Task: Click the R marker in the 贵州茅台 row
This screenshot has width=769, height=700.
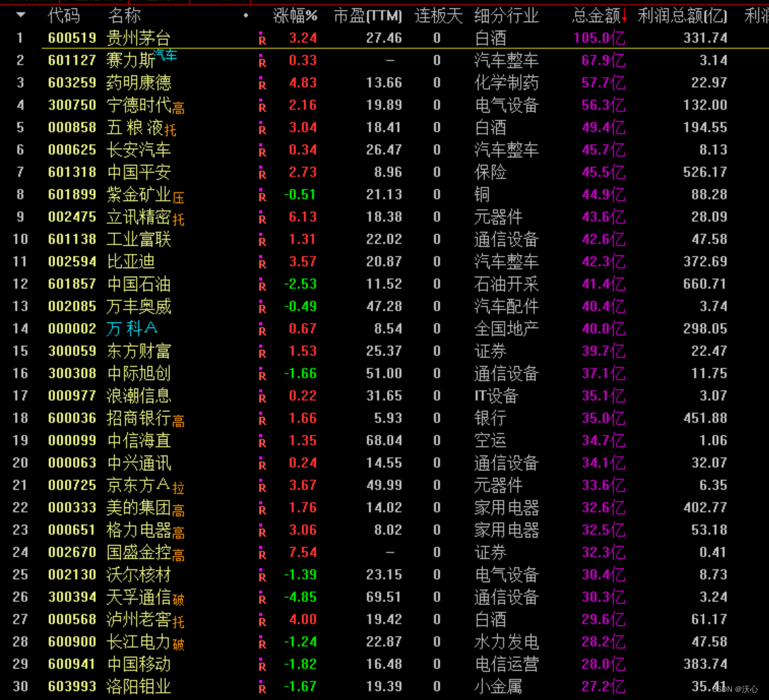Action: (262, 39)
